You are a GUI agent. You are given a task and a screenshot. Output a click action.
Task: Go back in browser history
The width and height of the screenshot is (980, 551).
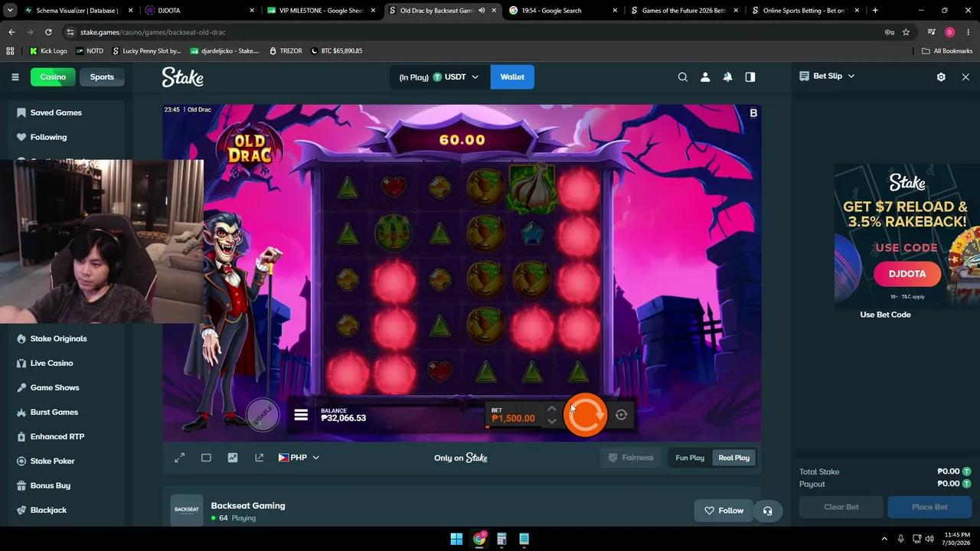pyautogui.click(x=11, y=32)
